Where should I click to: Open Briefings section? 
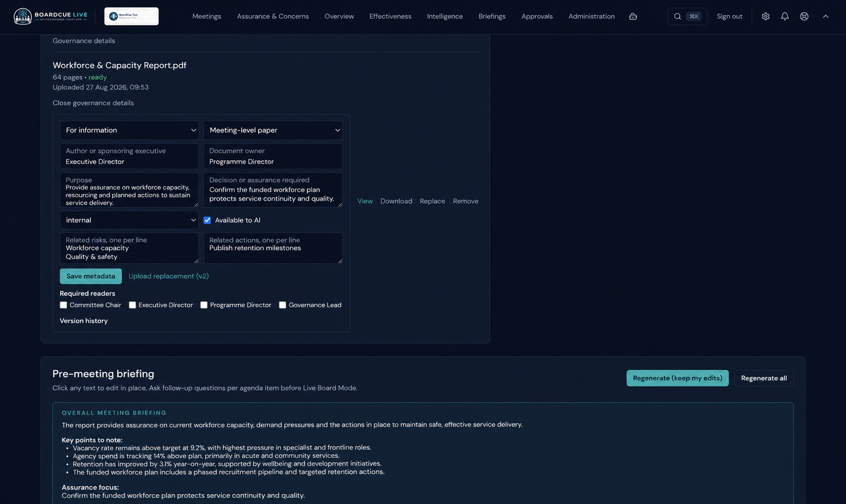pyautogui.click(x=492, y=16)
